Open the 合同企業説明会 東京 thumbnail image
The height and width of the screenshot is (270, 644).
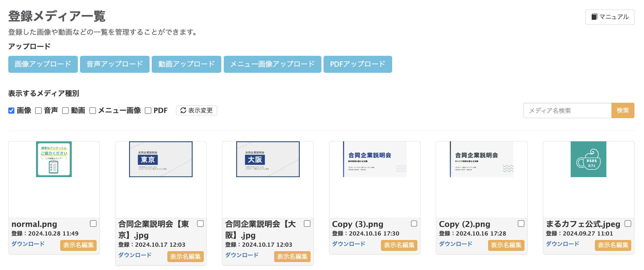tap(161, 159)
